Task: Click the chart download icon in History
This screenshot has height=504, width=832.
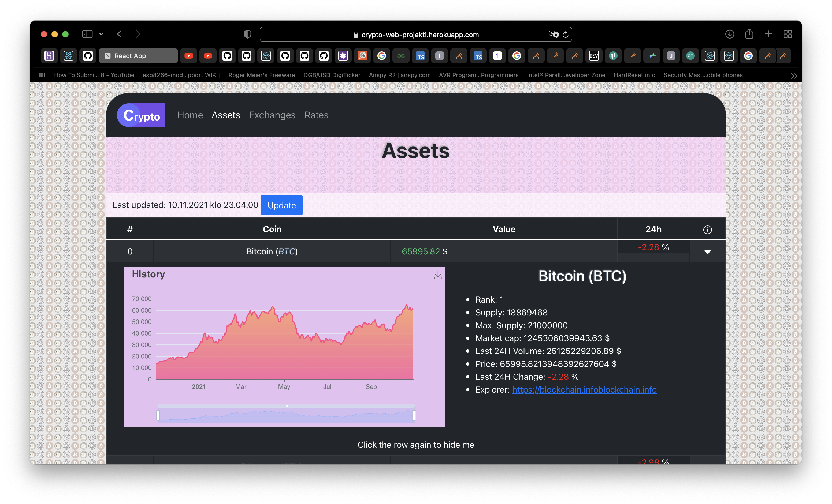Action: tap(438, 275)
